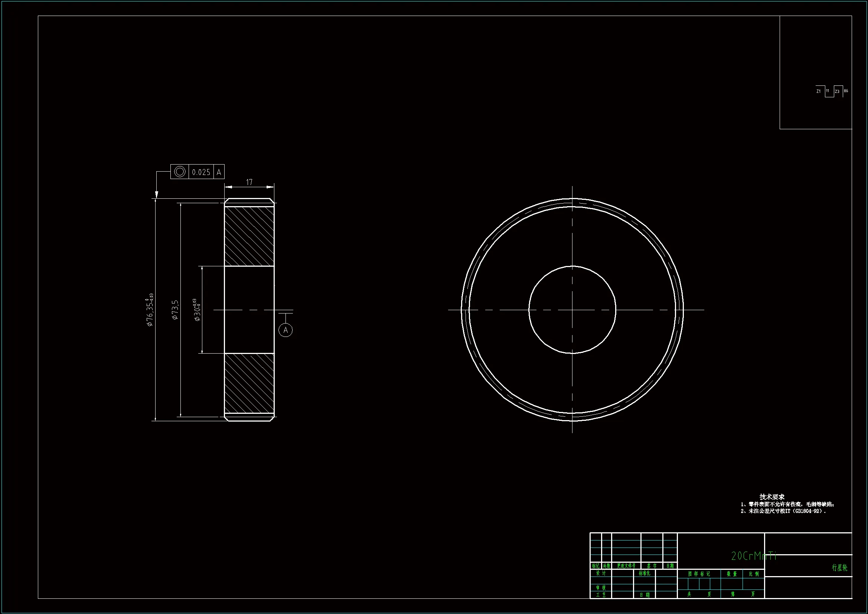868x614 pixels.
Task: Click the 比例 scale cell label
Action: (754, 574)
